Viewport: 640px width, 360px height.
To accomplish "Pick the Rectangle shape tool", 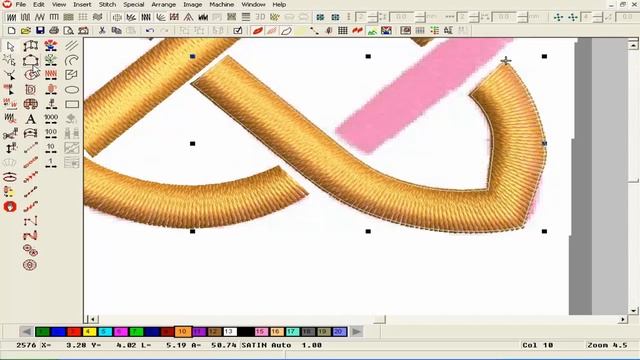I will (72, 104).
